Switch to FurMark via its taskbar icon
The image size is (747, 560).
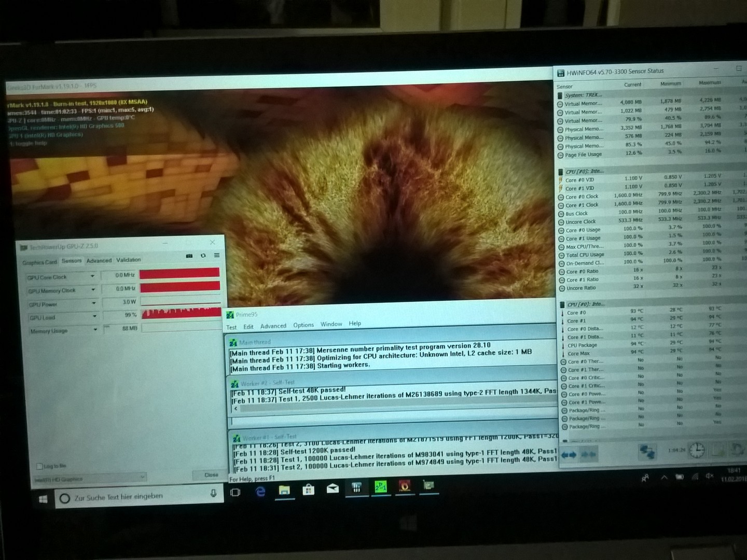pyautogui.click(x=405, y=485)
